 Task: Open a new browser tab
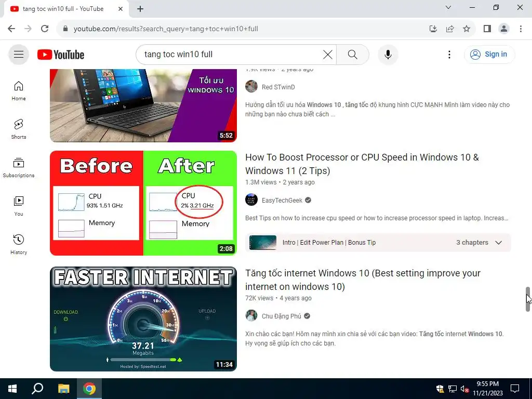tap(140, 9)
